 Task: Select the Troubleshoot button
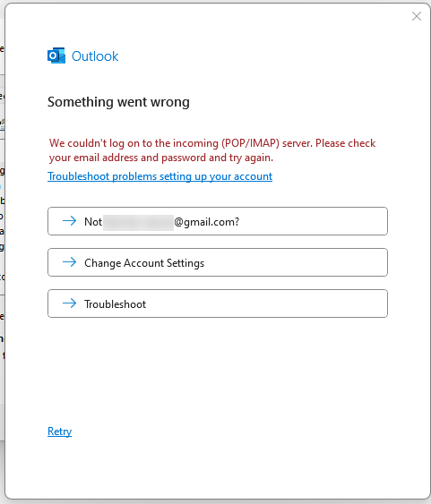[218, 303]
